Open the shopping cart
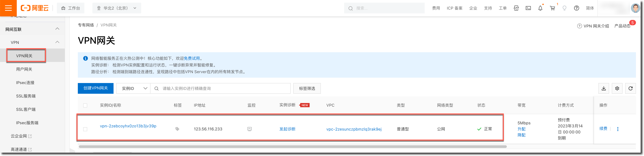This screenshot has width=644, height=156. [552, 8]
